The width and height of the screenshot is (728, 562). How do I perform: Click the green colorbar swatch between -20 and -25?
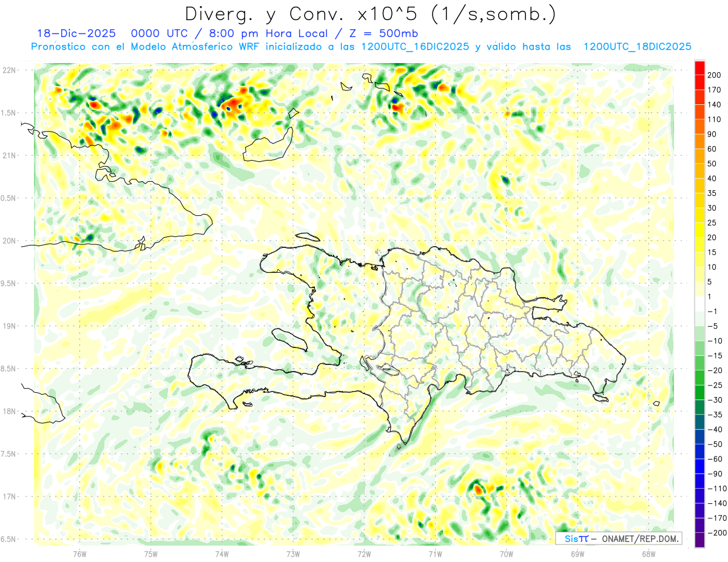pyautogui.click(x=699, y=378)
